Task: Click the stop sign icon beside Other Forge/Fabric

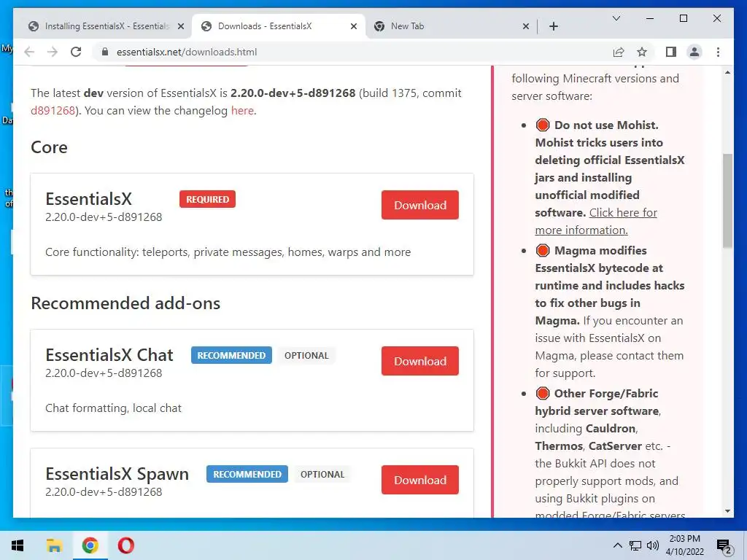Action: [x=542, y=393]
